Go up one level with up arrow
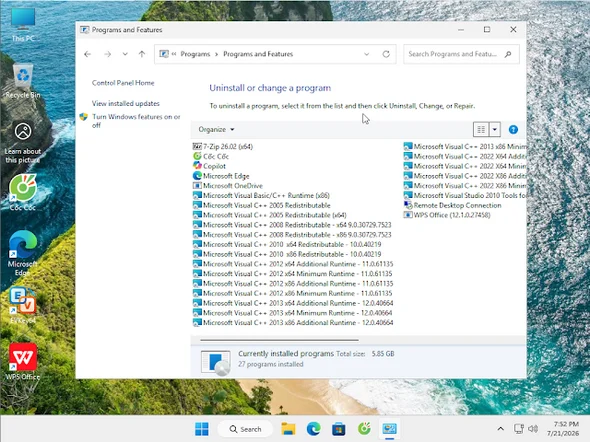This screenshot has height=442, width=590. point(142,54)
